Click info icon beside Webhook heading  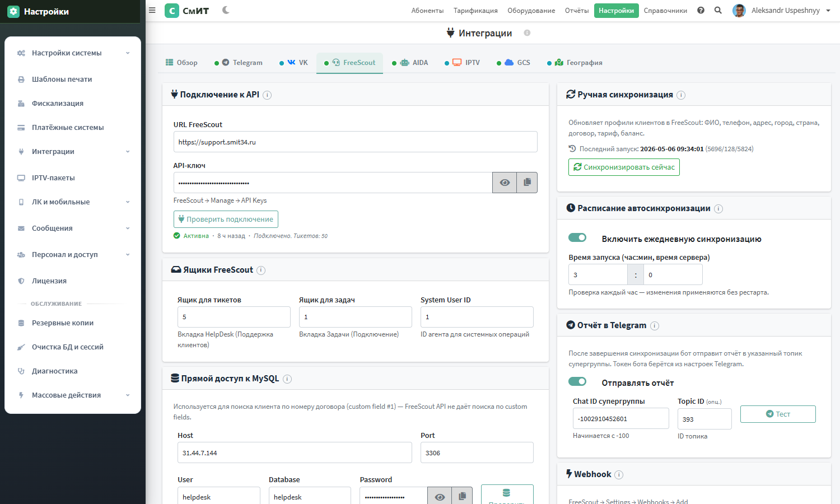(619, 475)
